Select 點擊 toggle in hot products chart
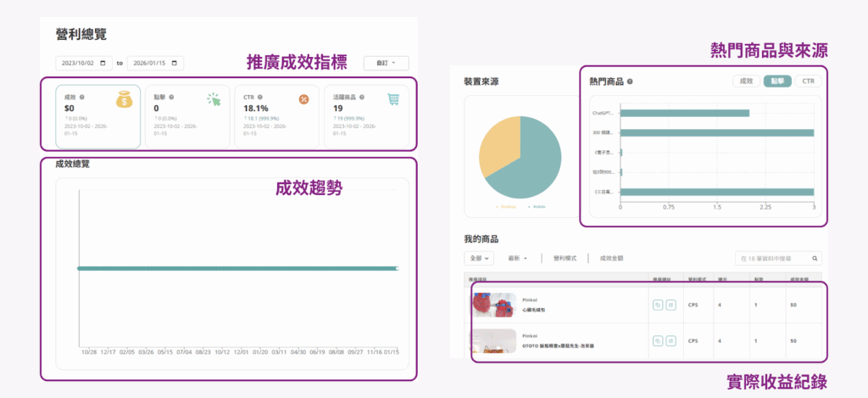868x398 pixels. (x=776, y=81)
